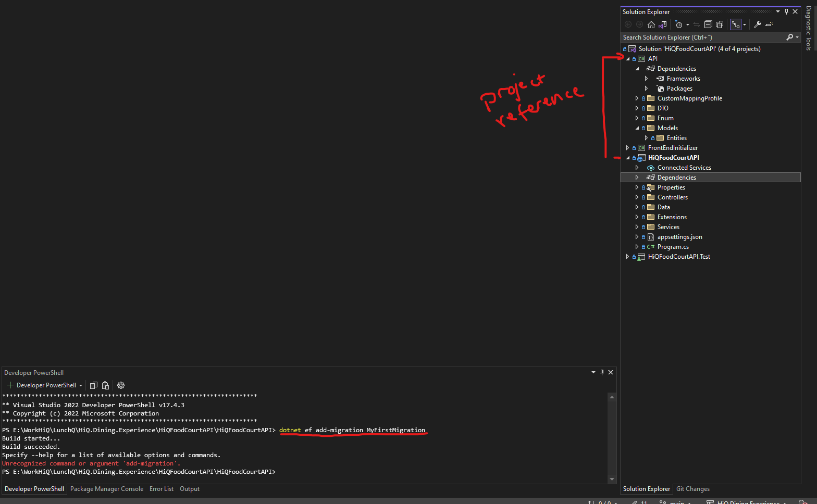
Task: Click the Packages node icon
Action: (660, 89)
